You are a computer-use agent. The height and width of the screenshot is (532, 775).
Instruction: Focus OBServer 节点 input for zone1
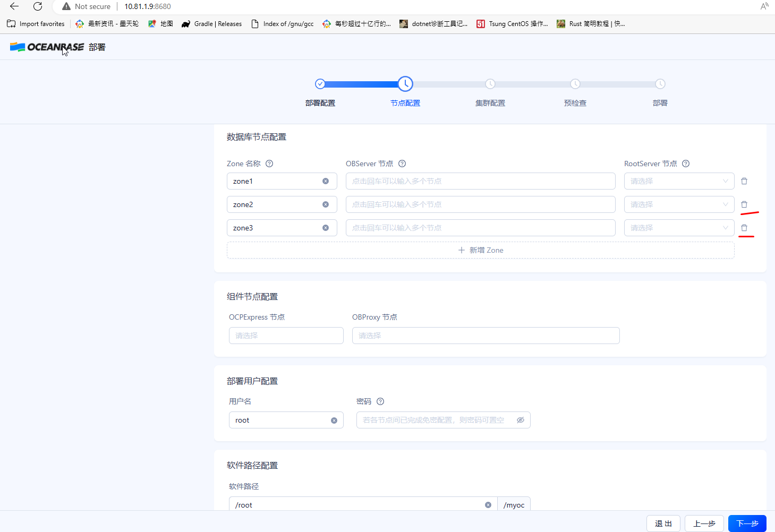click(481, 181)
